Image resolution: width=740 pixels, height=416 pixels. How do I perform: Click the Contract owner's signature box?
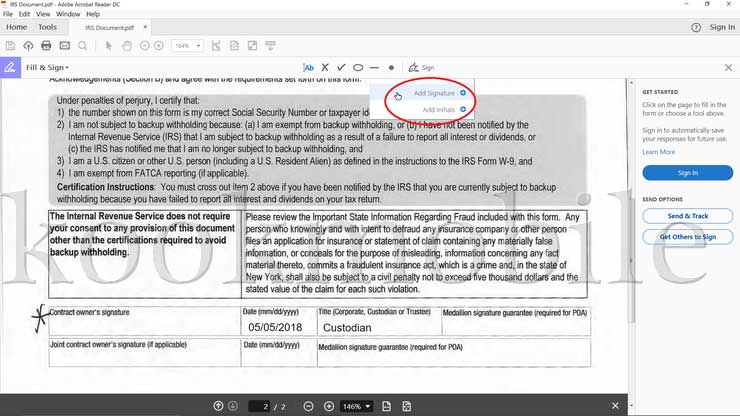[144, 321]
